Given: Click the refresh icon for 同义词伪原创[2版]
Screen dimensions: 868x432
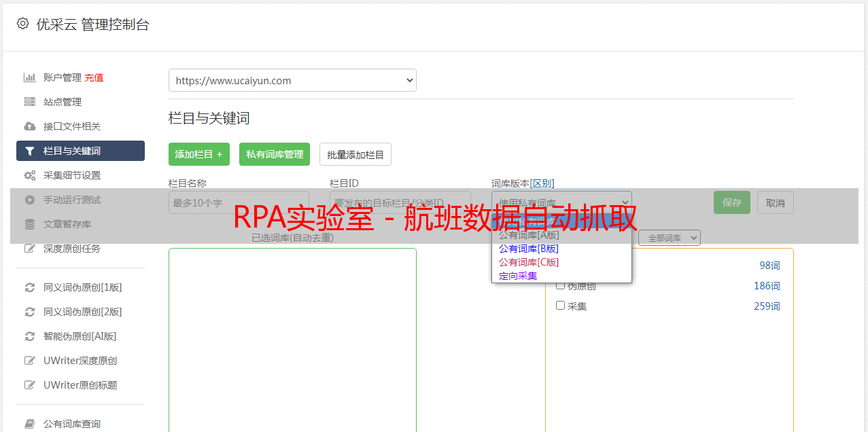Looking at the screenshot, I should [x=30, y=312].
